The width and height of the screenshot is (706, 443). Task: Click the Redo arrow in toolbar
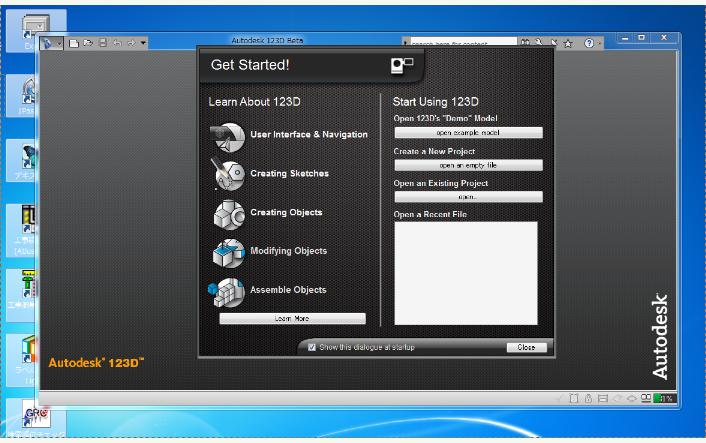click(131, 43)
